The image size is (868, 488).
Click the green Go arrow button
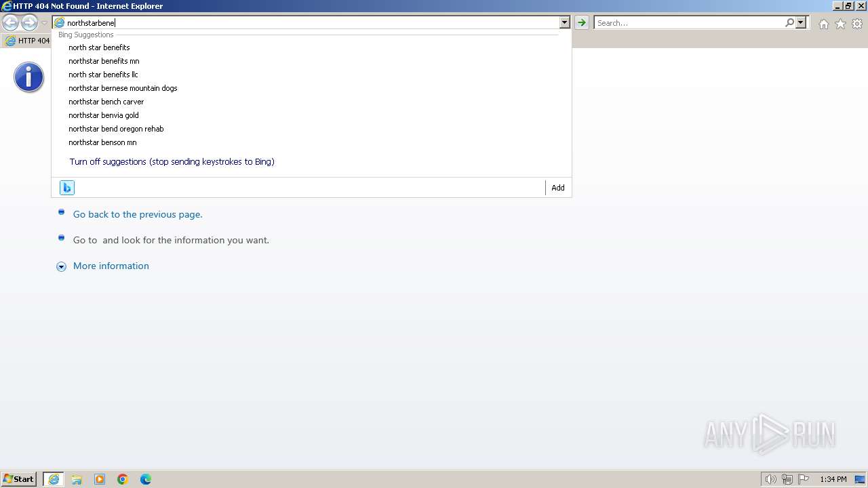(582, 23)
